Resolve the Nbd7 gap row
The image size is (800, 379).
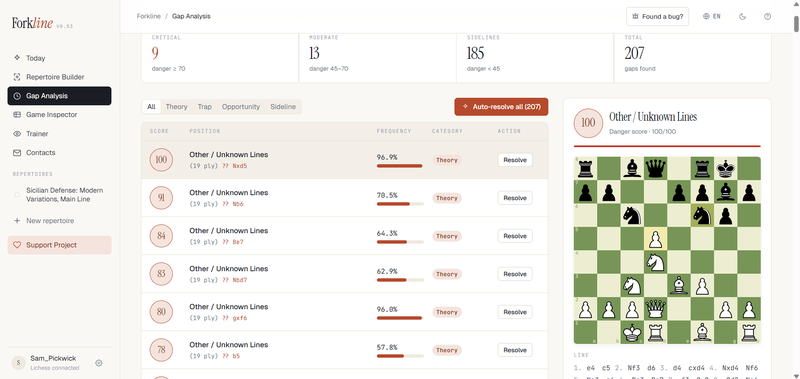pos(515,274)
